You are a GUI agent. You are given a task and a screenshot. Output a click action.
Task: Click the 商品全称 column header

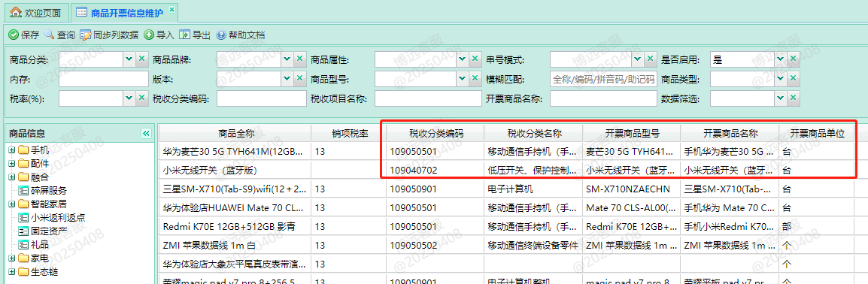click(x=236, y=133)
